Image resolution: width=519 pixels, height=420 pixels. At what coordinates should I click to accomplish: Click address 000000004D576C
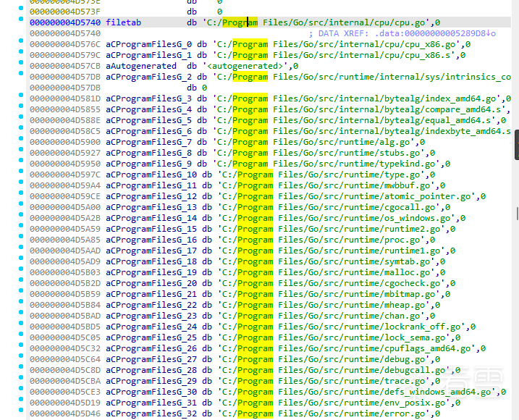(x=65, y=44)
